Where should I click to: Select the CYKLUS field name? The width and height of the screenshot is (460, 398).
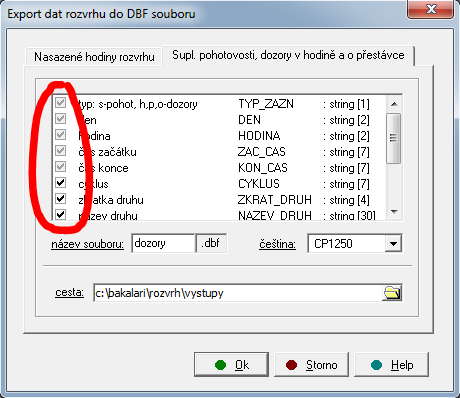point(259,184)
